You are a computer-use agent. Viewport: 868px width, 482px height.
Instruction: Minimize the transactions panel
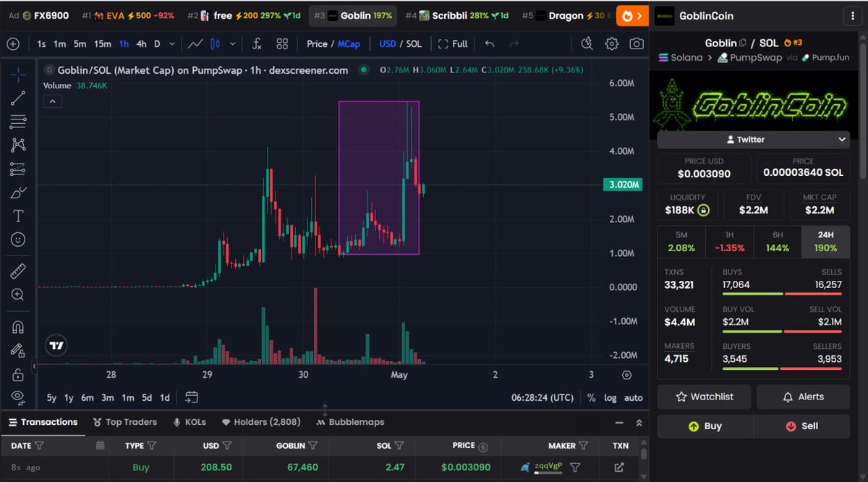619,423
